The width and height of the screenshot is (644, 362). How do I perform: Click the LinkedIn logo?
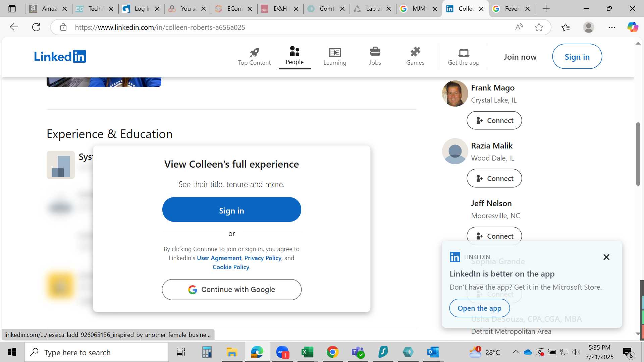point(60,56)
